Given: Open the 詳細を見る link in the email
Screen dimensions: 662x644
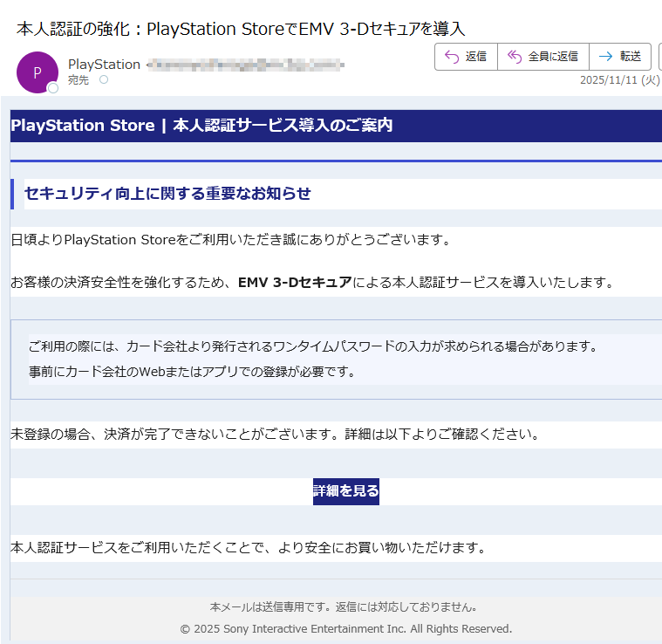Looking at the screenshot, I should click(345, 491).
